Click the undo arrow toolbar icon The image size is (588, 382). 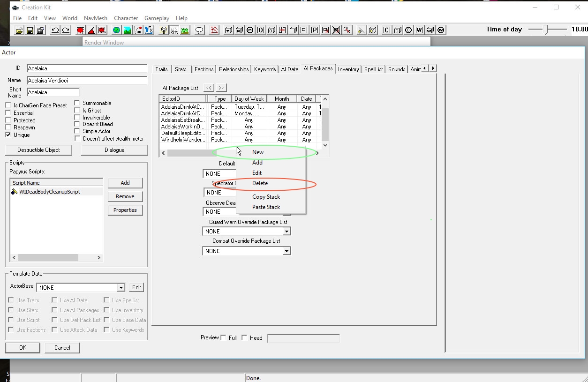point(55,30)
